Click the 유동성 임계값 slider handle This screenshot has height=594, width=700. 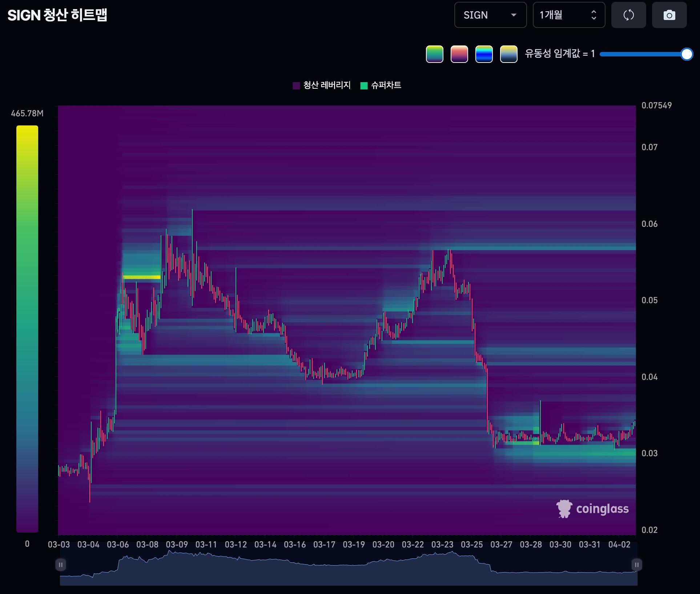(687, 54)
